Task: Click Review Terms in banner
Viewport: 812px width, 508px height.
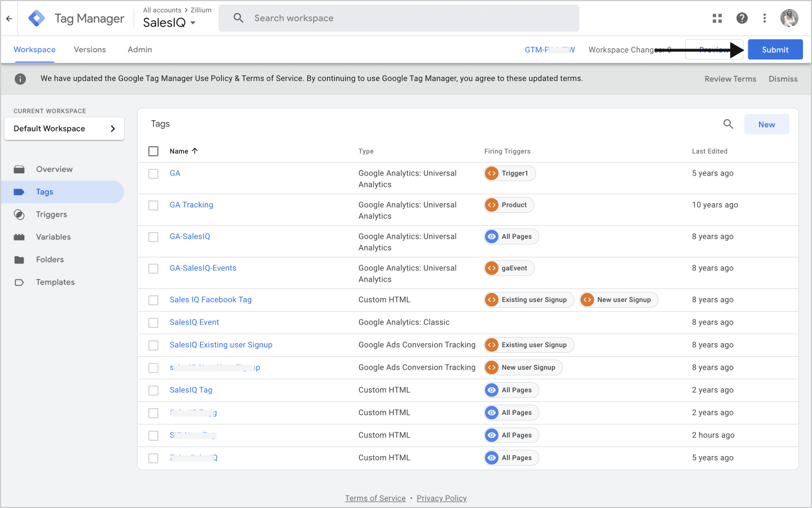Action: click(730, 79)
